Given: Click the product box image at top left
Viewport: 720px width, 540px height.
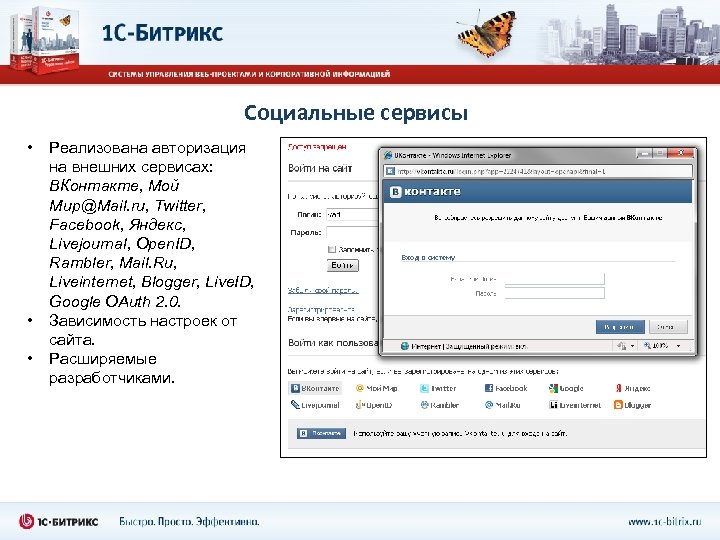Looking at the screenshot, I should coord(45,40).
